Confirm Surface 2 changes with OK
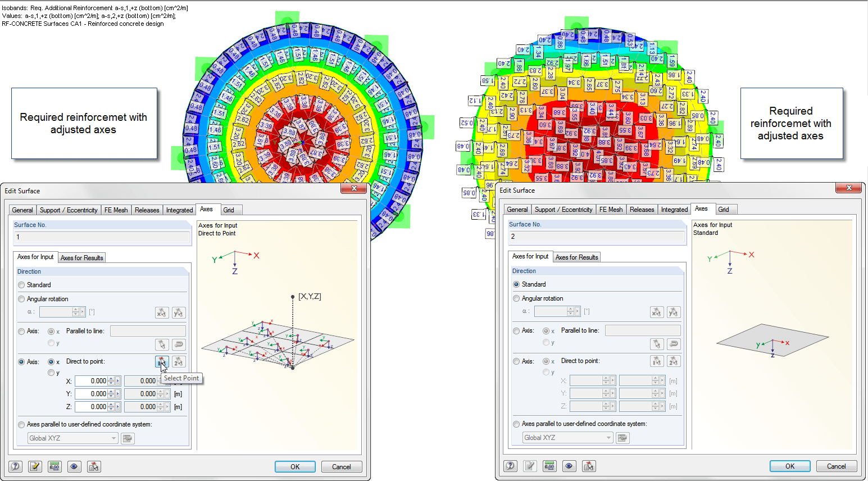 [789, 466]
